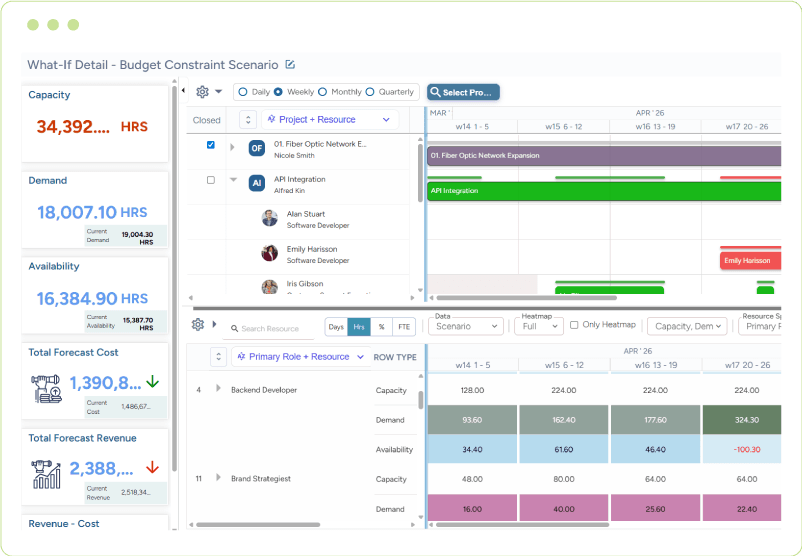
Task: Click the heatmap grid horizontal scrollbar thumb
Action: pyautogui.click(x=522, y=525)
